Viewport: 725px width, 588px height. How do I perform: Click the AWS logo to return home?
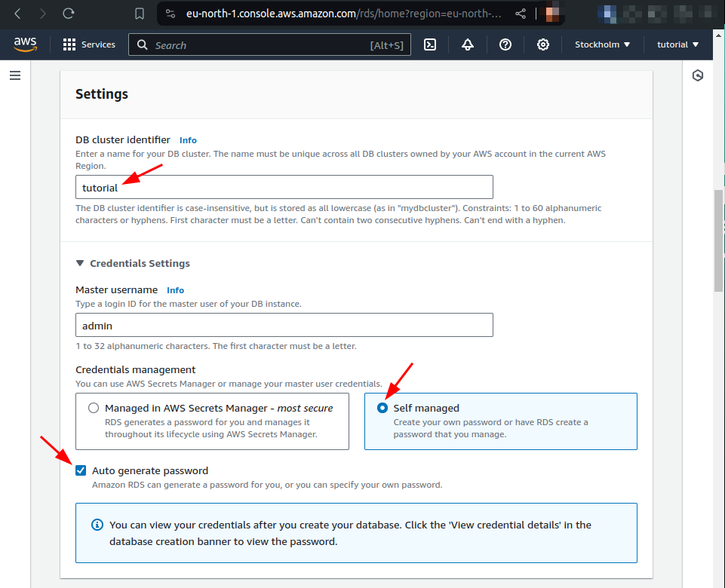[25, 44]
